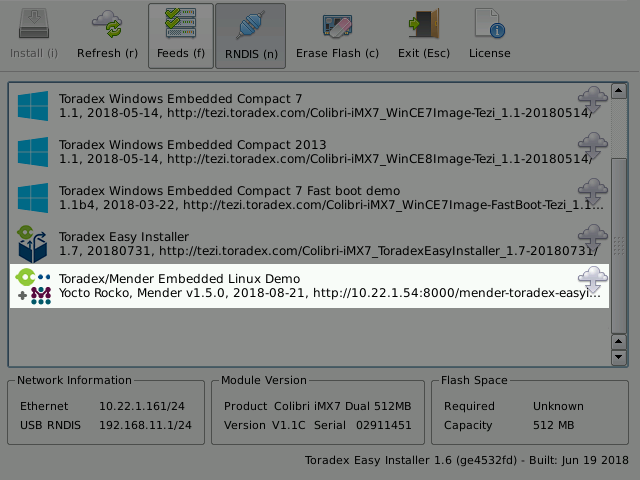Screen dimensions: 640x480
Task: Select Toradex/Mender Embedded Linux Demo entry
Action: [309, 286]
